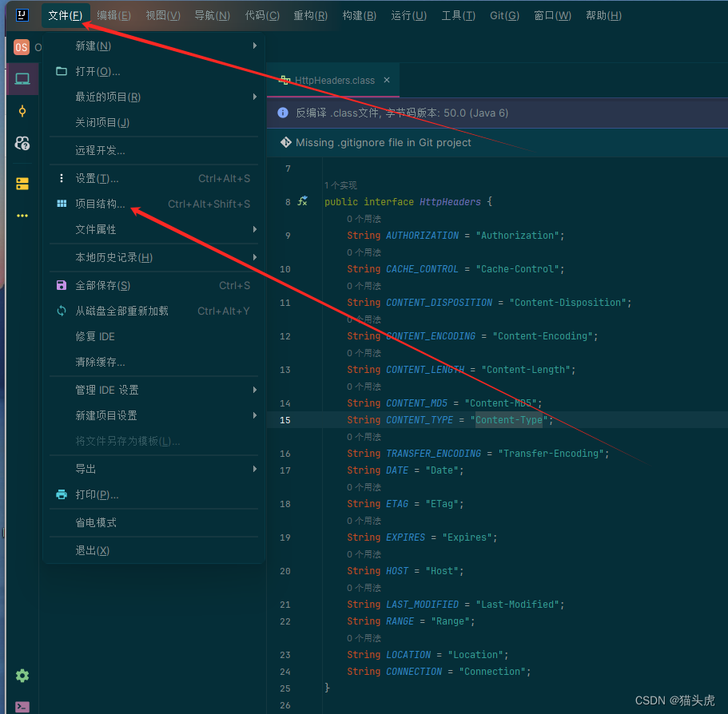Image resolution: width=728 pixels, height=714 pixels.
Task: Click the Git icon in gitignore banner
Action: click(x=286, y=142)
